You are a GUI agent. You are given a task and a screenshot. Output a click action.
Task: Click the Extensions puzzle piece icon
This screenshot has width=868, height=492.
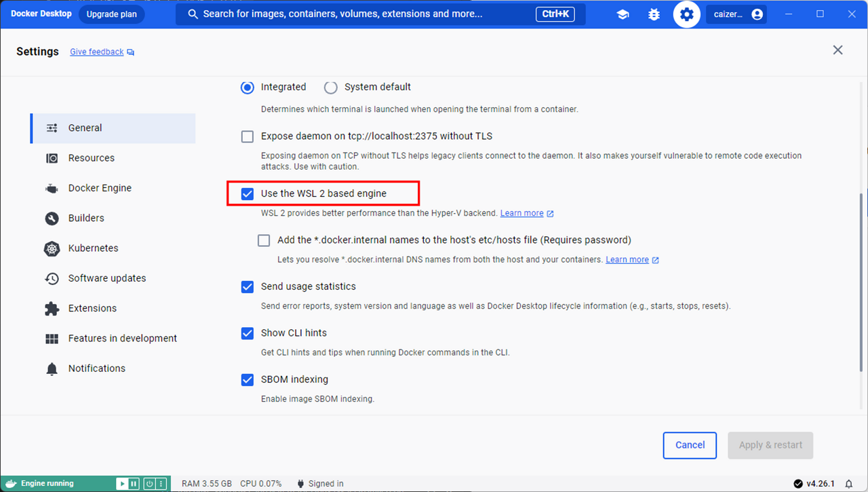(52, 308)
